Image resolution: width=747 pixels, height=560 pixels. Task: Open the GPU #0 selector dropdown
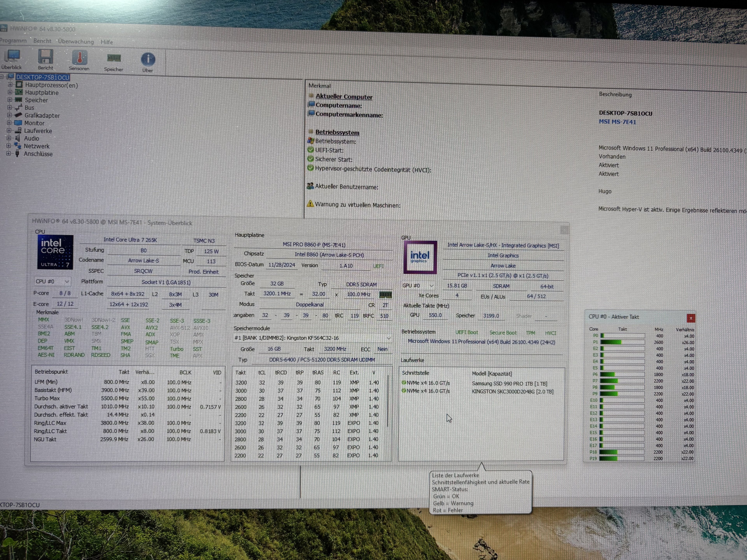click(431, 286)
